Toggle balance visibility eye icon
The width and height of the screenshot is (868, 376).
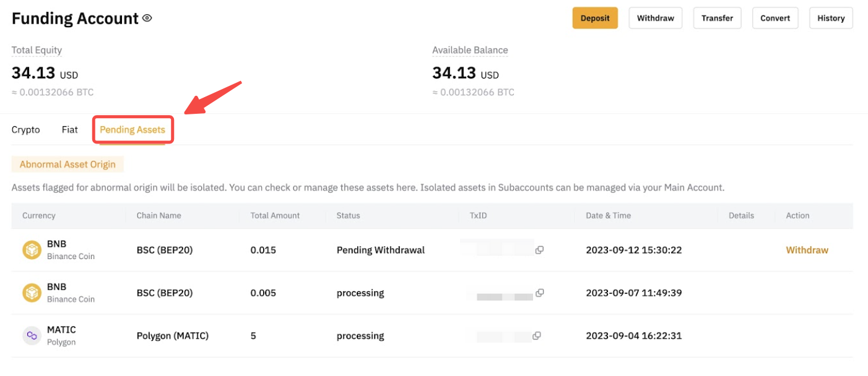point(147,19)
